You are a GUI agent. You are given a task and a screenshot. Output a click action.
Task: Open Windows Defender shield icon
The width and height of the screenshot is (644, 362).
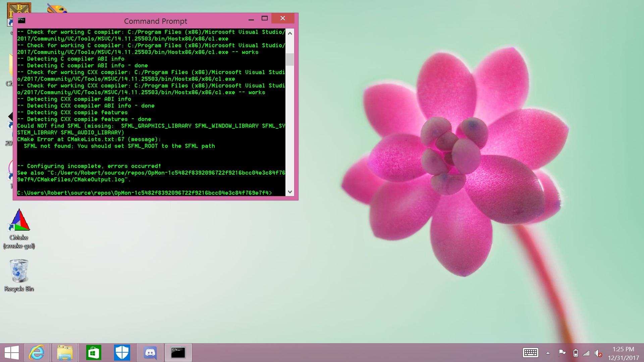(122, 353)
